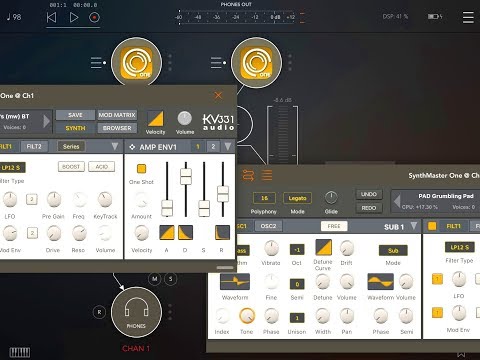
Task: Toggle the yellow enable square beside FILT1
Action: pos(432,226)
